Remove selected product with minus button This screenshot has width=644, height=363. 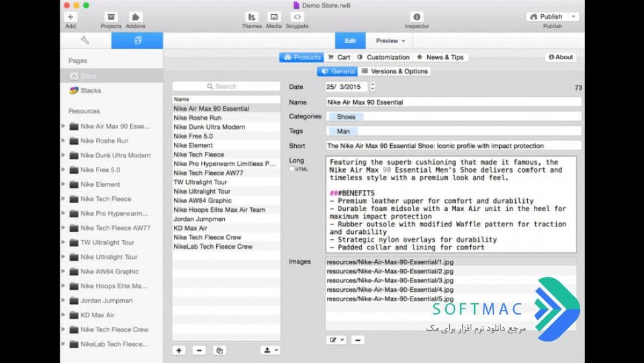click(x=199, y=350)
